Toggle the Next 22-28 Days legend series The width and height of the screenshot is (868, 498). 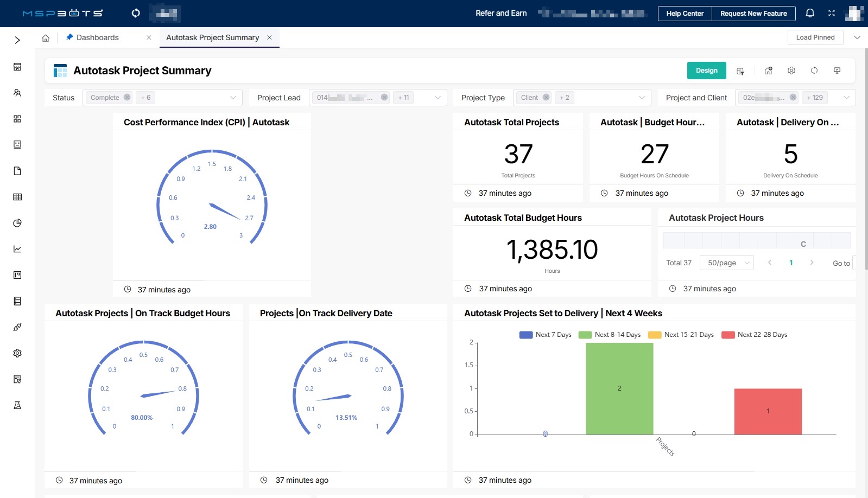pos(754,335)
